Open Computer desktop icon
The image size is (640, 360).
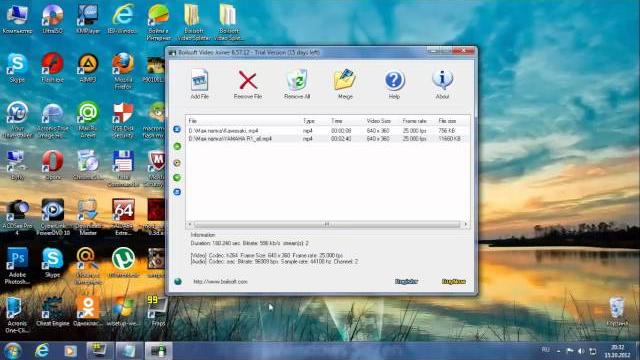click(17, 19)
